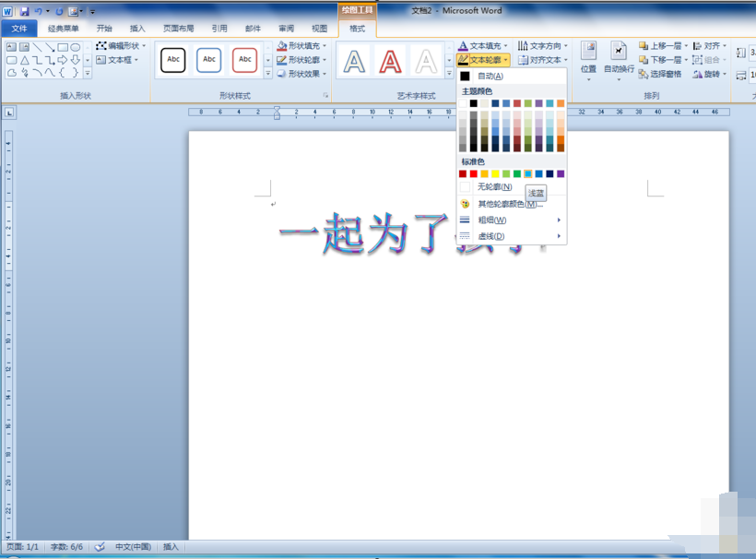The width and height of the screenshot is (756, 559).
Task: Switch to the 页面布局 Page Layout tab
Action: point(178,29)
